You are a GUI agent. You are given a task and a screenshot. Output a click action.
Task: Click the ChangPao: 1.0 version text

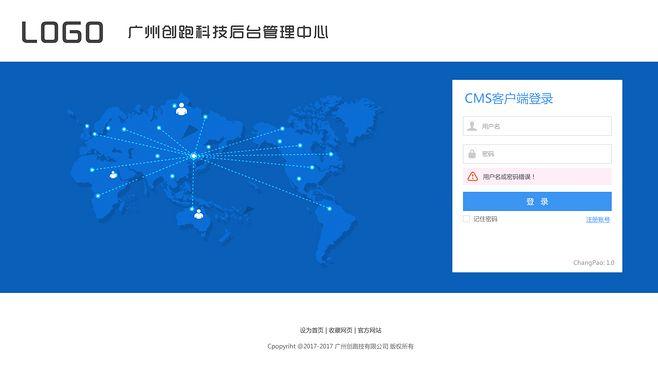[x=593, y=263]
